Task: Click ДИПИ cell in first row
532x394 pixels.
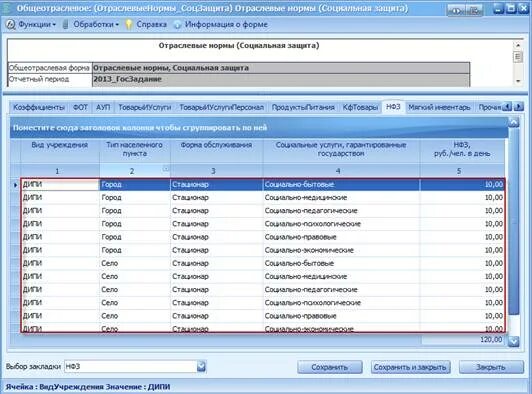Action: [x=60, y=185]
